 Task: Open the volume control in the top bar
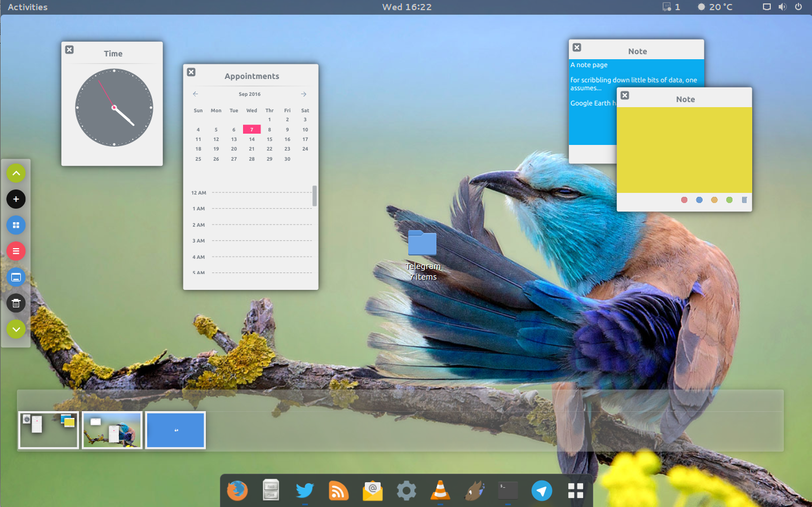(782, 7)
